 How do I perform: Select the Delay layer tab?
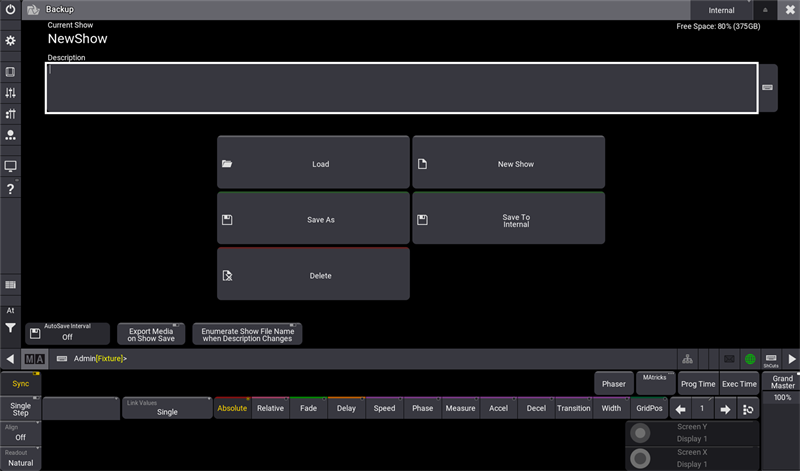346,408
